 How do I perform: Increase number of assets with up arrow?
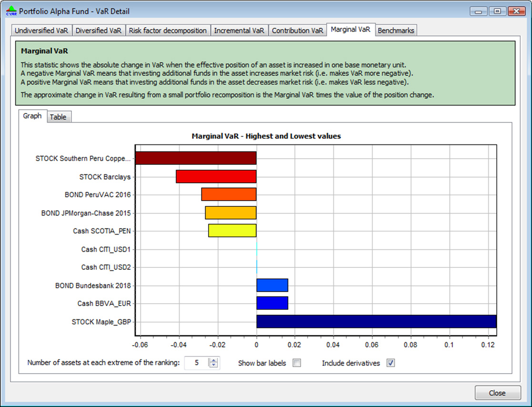point(213,360)
